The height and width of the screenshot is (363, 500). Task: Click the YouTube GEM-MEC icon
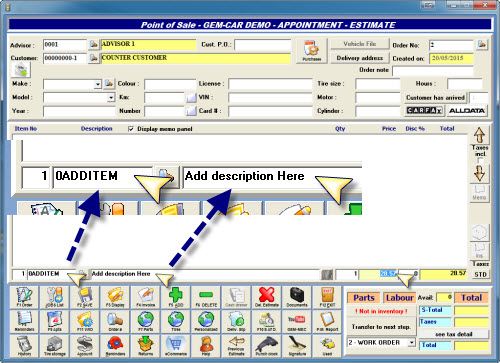297,321
